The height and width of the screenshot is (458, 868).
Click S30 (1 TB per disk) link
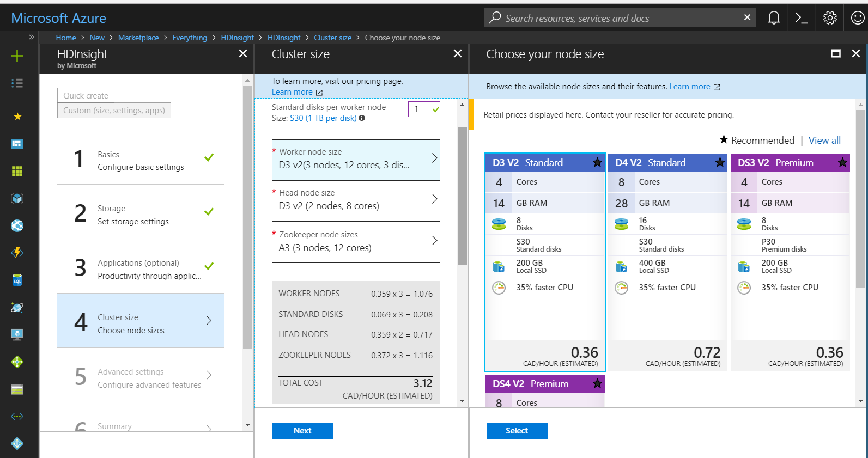point(323,118)
